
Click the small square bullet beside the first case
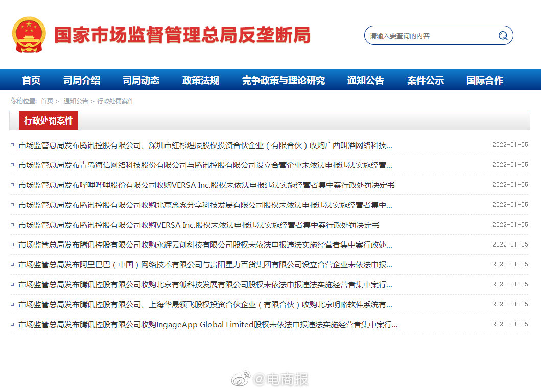click(12, 145)
